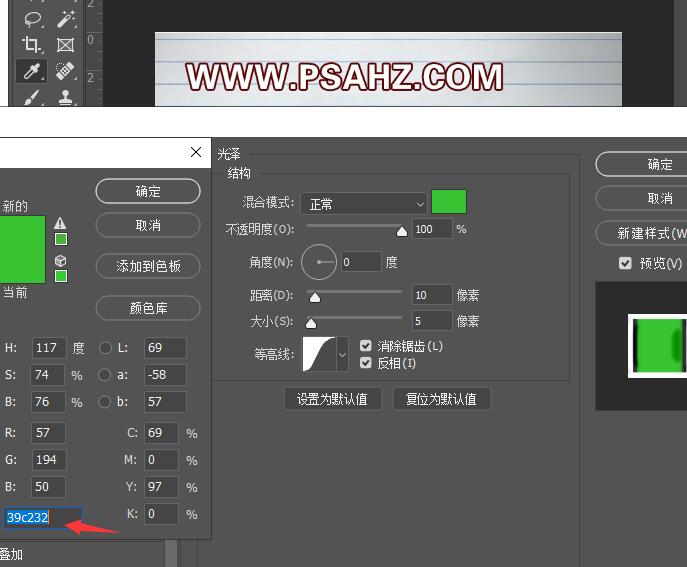Click the angle field showing 0

(361, 262)
